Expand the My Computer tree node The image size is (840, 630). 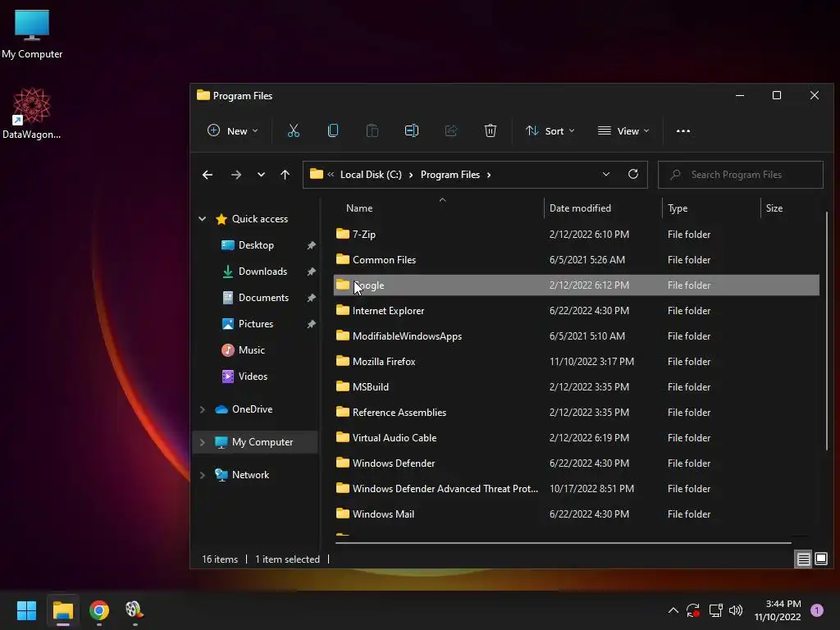coord(202,442)
